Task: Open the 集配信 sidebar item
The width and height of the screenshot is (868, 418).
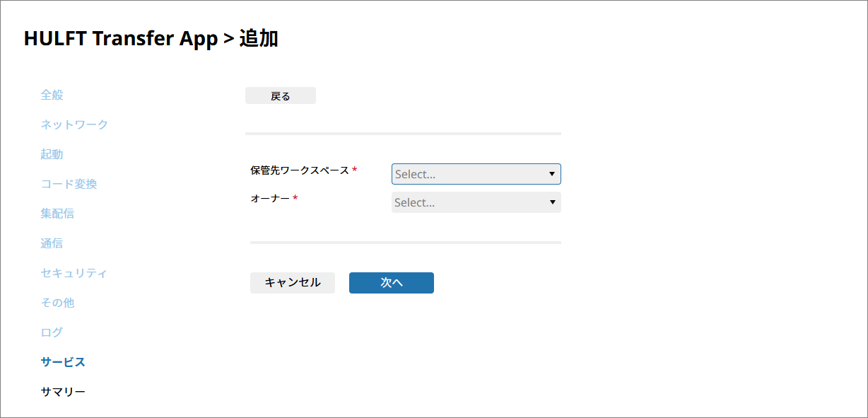Action: 57,214
